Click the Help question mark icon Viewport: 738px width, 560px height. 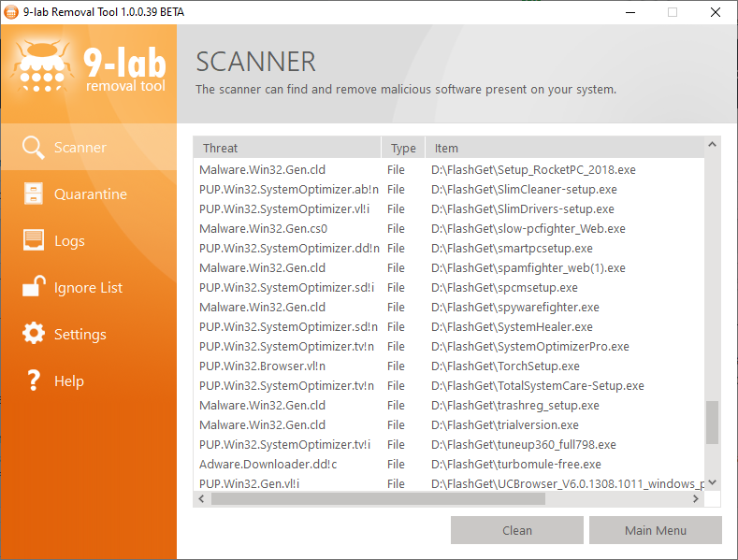pyautogui.click(x=34, y=381)
